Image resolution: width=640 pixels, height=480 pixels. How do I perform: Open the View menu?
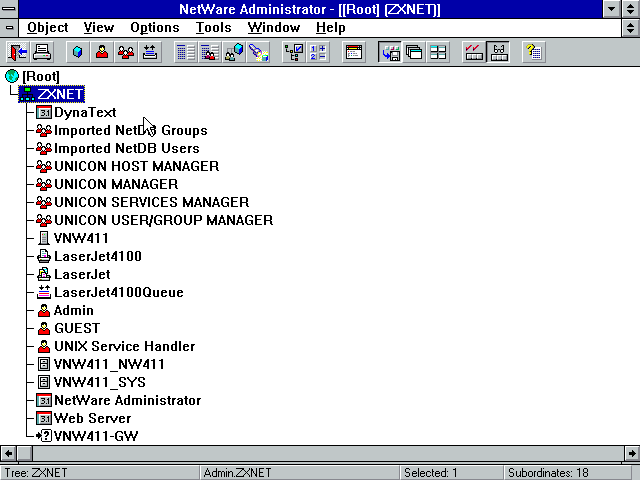pyautogui.click(x=99, y=28)
